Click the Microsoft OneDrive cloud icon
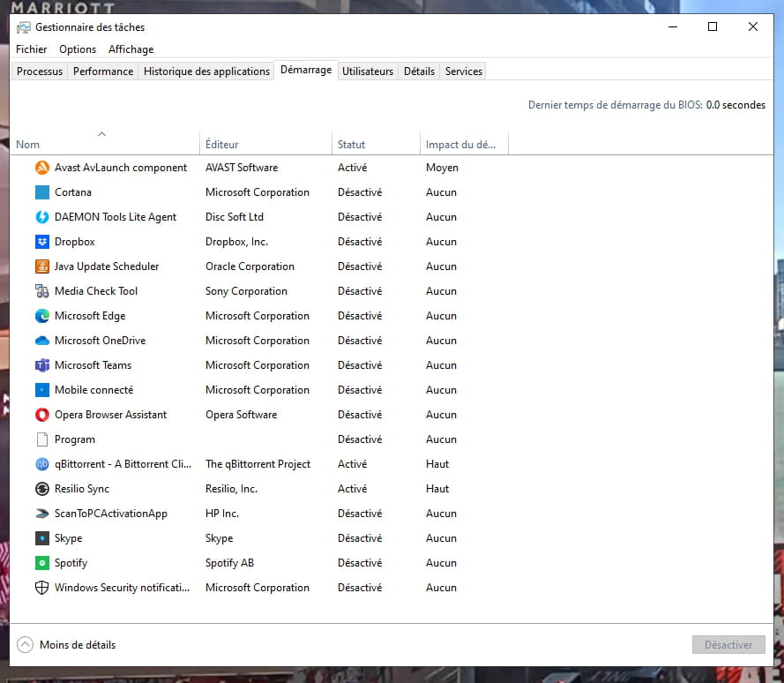The height and width of the screenshot is (683, 784). click(x=42, y=341)
